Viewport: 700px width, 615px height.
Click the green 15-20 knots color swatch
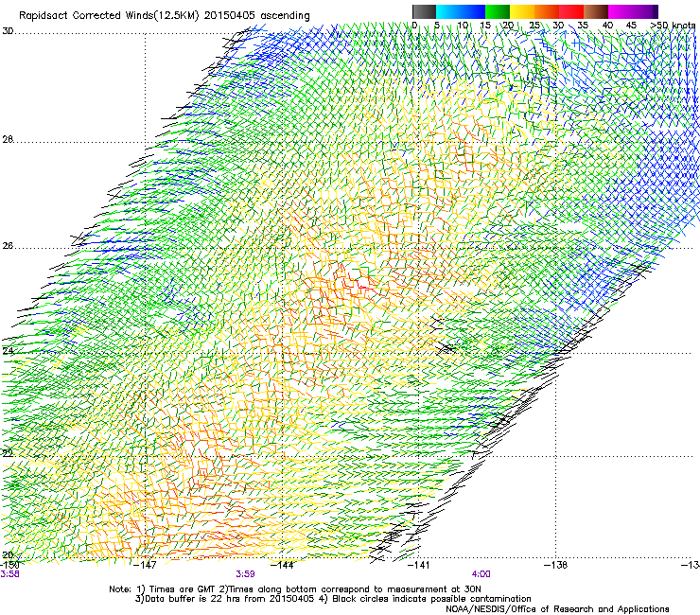(498, 11)
